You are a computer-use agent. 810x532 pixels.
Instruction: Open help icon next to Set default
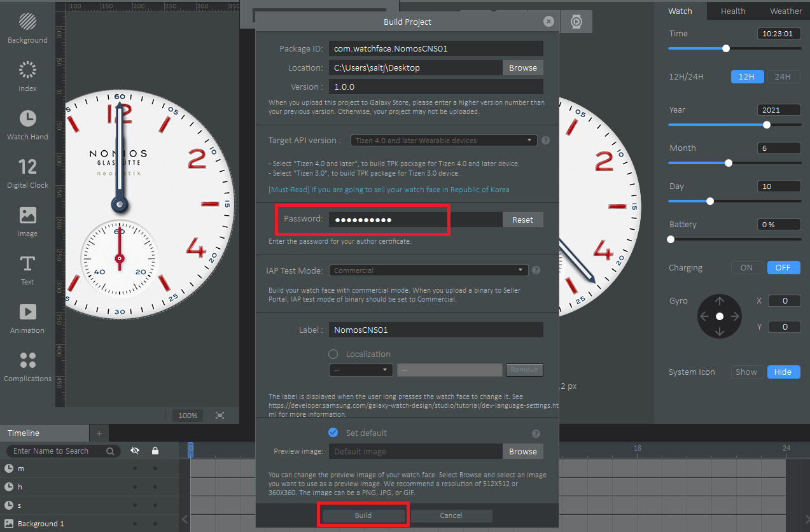[x=536, y=433]
